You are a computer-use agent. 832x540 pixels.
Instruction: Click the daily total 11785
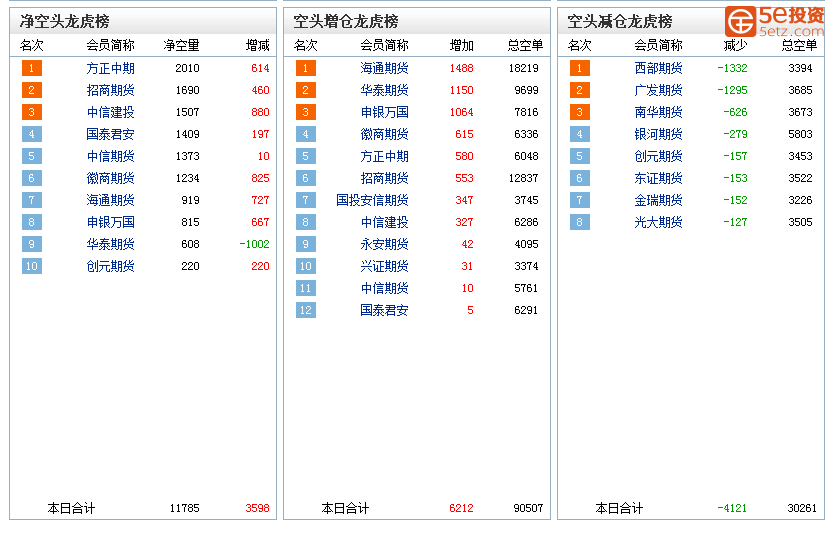[185, 508]
